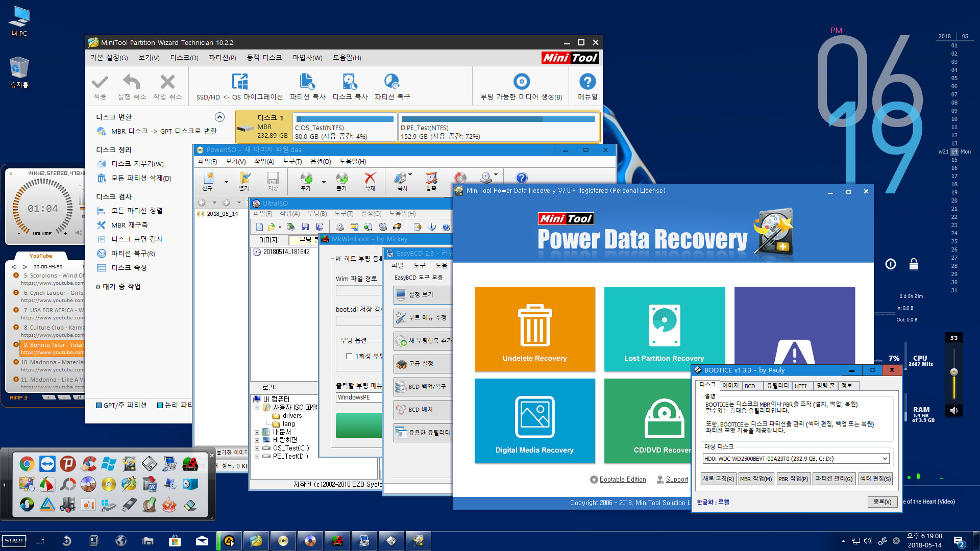Click UltraISO save floppy toolbar icon
The height and width of the screenshot is (551, 980).
(x=305, y=227)
